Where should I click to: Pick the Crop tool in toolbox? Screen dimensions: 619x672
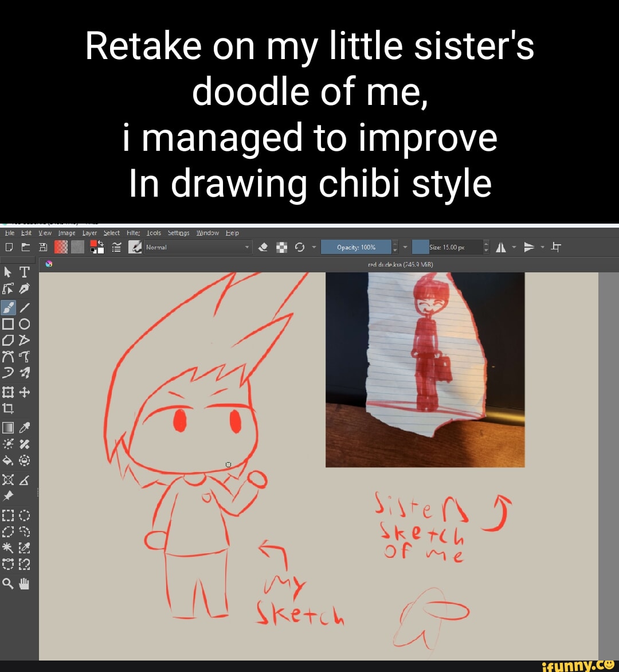[8, 408]
